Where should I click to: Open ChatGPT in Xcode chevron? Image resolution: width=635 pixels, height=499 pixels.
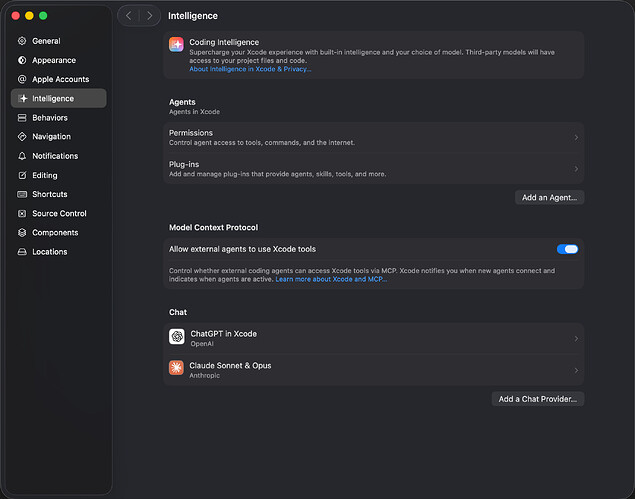(576, 339)
